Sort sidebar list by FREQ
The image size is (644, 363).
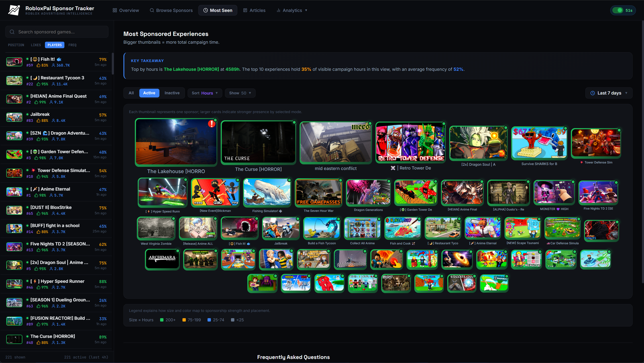click(72, 45)
